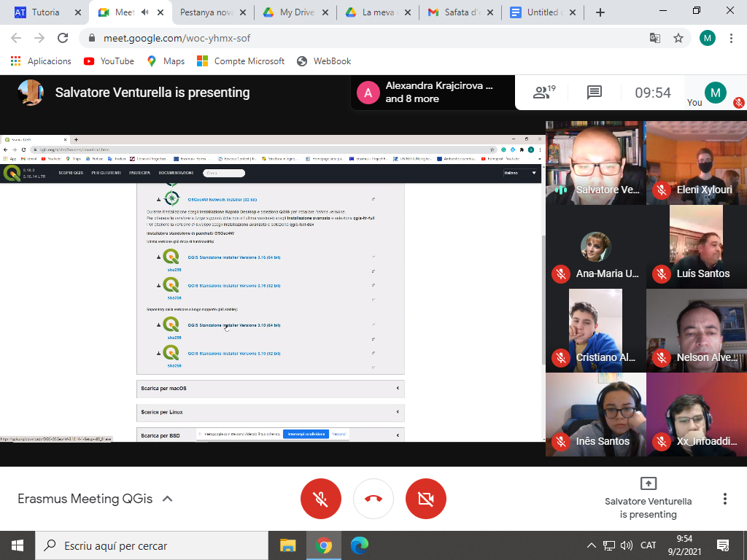The height and width of the screenshot is (560, 747).
Task: Click the red hang-up call button
Action: click(373, 499)
